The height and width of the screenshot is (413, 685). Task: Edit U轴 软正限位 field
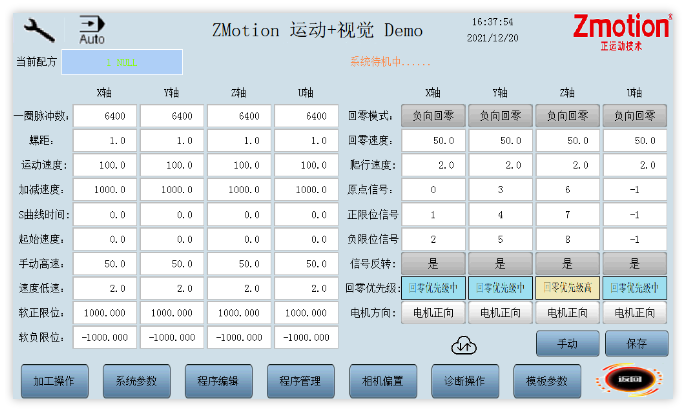click(306, 312)
